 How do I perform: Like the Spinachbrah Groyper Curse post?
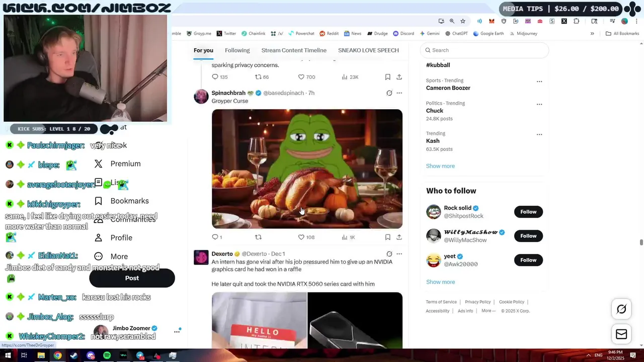point(306,237)
